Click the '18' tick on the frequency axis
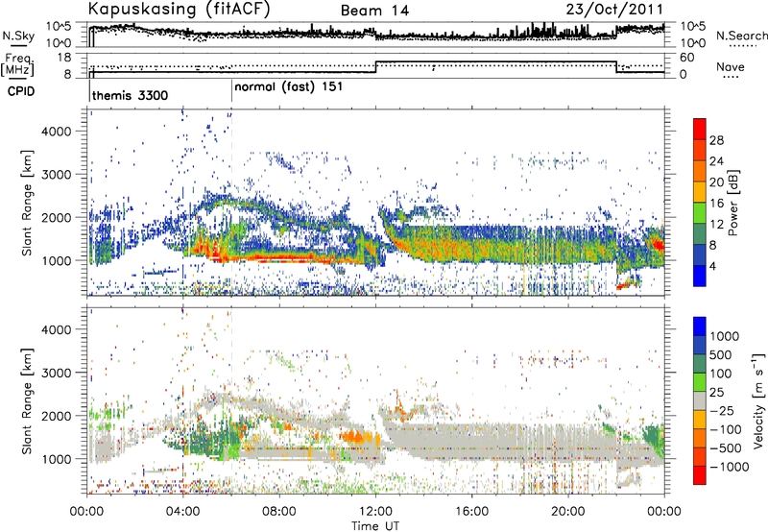768x532 pixels. 64,58
